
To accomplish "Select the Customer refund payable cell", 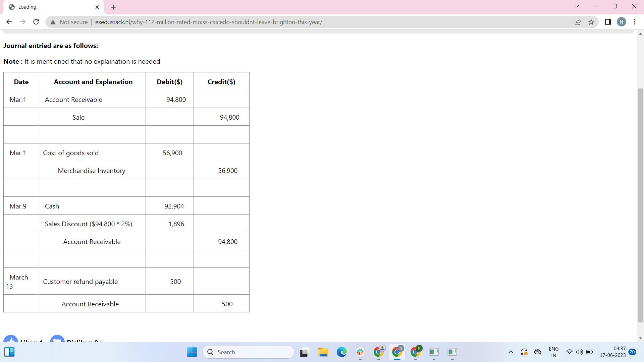I will (x=92, y=281).
